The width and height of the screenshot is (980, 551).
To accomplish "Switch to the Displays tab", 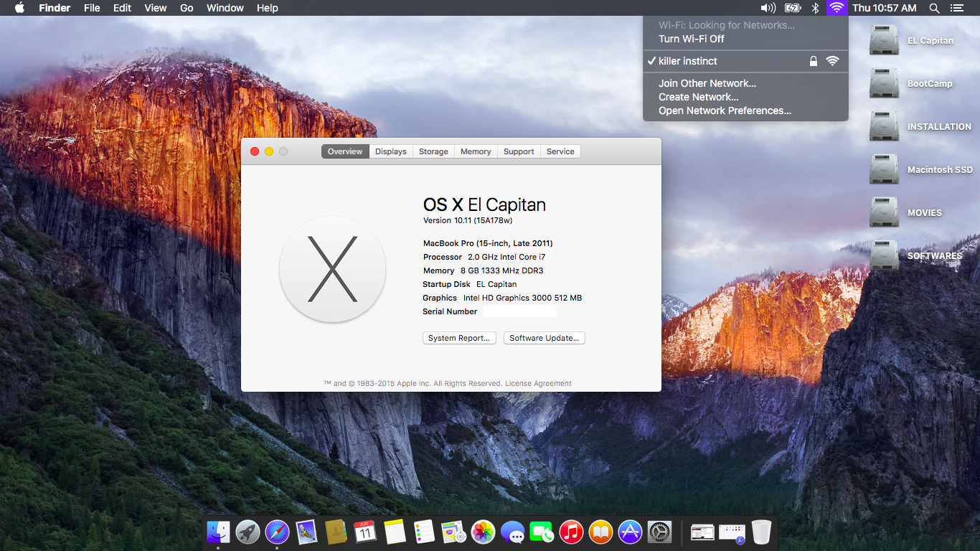I will click(390, 151).
